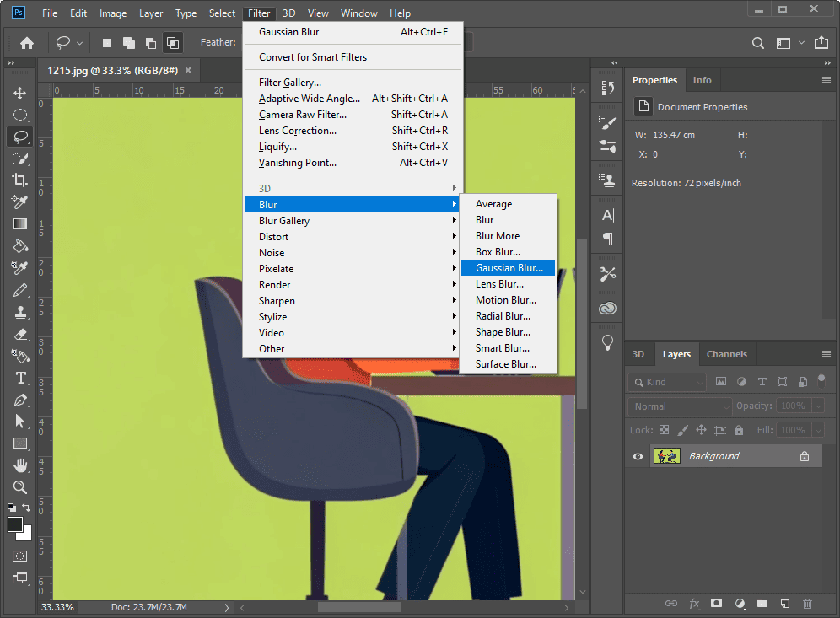840x618 pixels.
Task: Click the fx layer styles icon
Action: point(694,604)
